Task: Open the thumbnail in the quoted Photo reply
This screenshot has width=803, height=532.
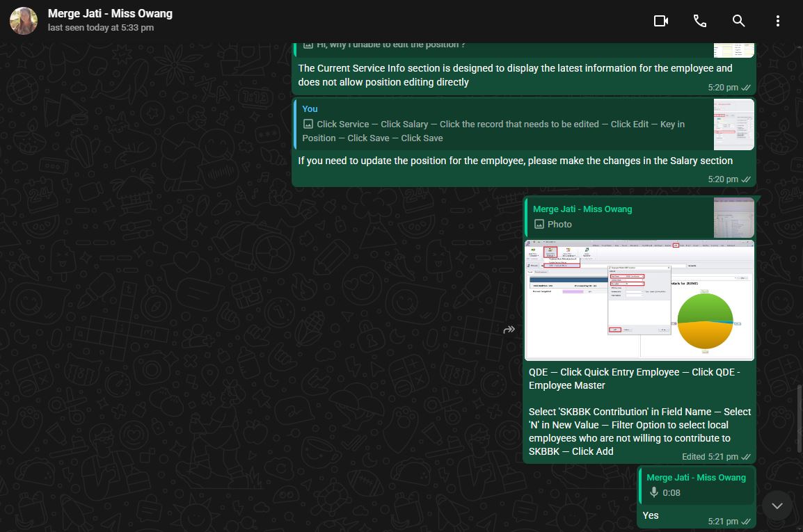Action: coord(734,218)
